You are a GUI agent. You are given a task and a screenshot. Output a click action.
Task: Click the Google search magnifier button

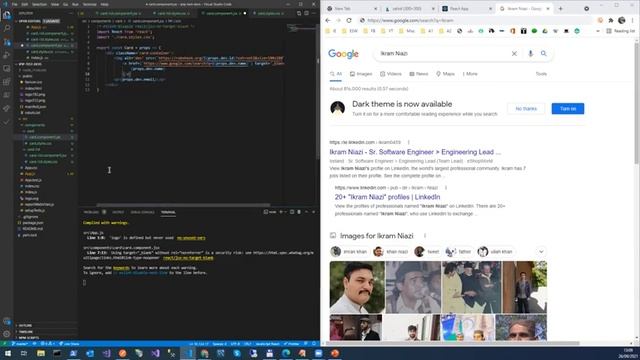click(544, 53)
